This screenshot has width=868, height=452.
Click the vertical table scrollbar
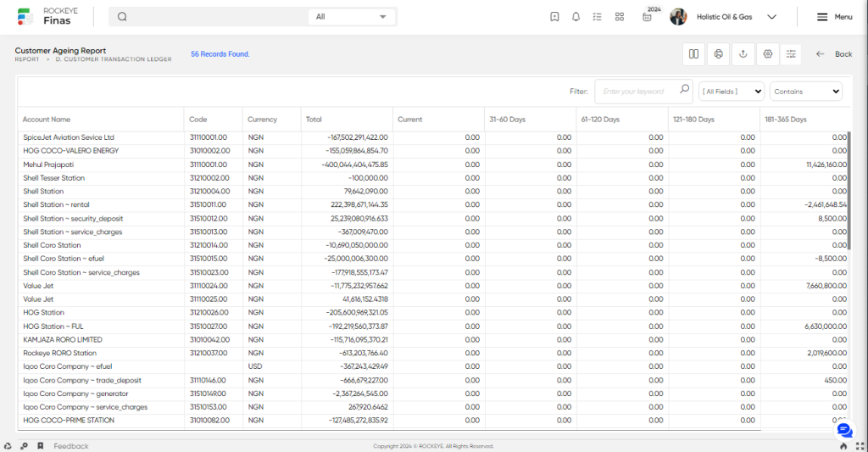849,191
